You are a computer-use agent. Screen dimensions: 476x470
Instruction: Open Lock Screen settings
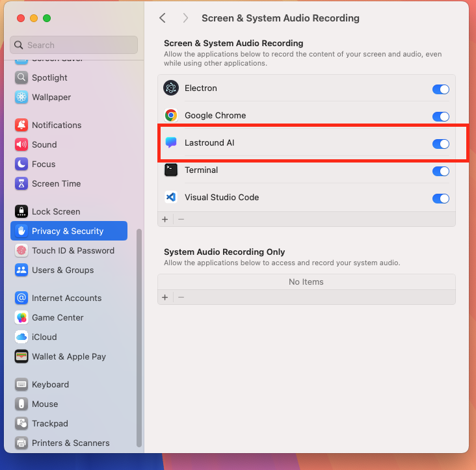tap(56, 211)
